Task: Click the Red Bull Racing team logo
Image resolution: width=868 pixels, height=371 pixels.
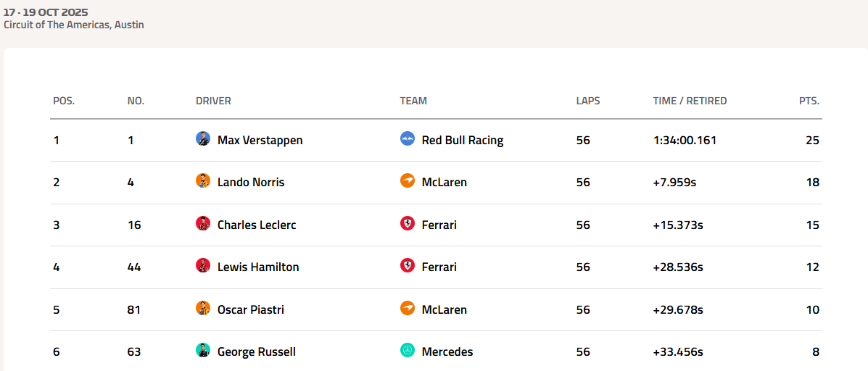Action: coord(408,139)
